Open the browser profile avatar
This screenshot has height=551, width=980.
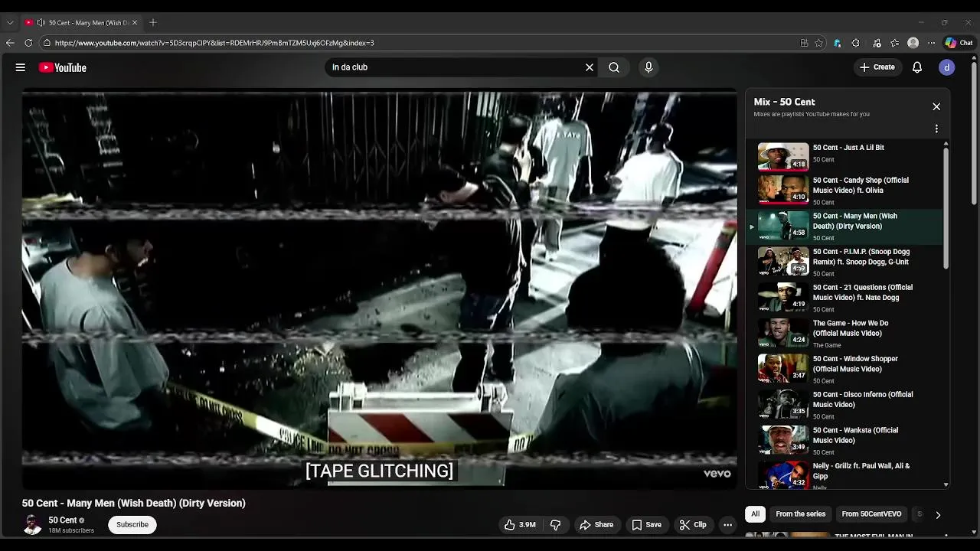[913, 43]
